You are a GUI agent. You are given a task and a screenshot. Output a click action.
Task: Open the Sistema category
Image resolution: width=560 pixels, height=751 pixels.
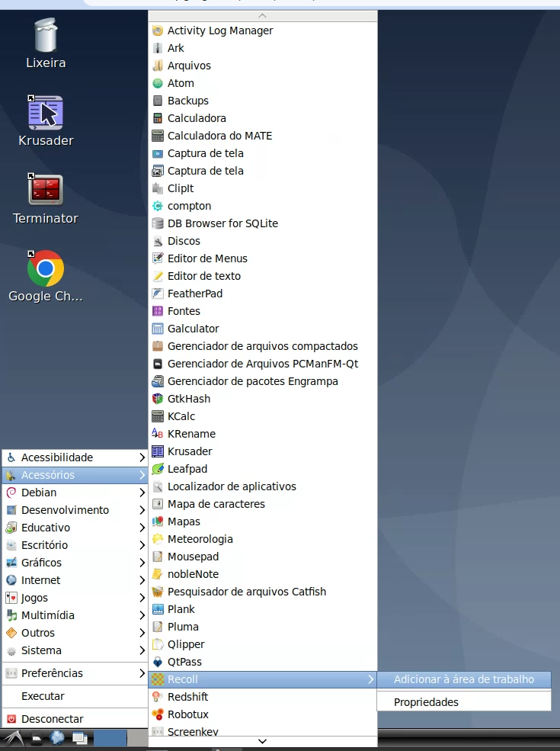(x=75, y=650)
